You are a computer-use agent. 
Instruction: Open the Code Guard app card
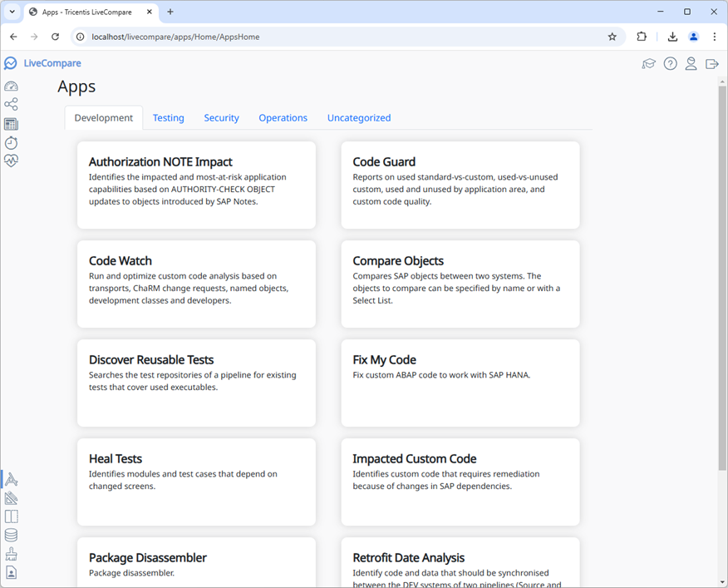(460, 185)
